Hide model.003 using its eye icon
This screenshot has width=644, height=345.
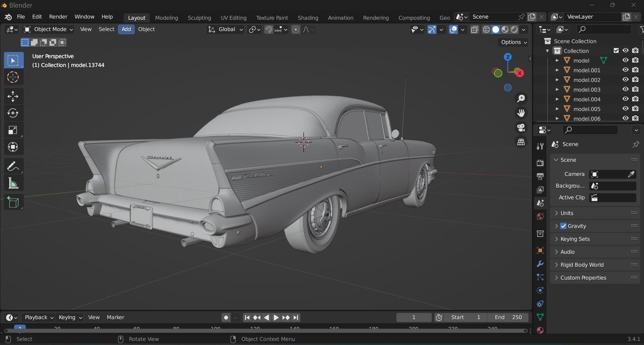click(x=625, y=89)
